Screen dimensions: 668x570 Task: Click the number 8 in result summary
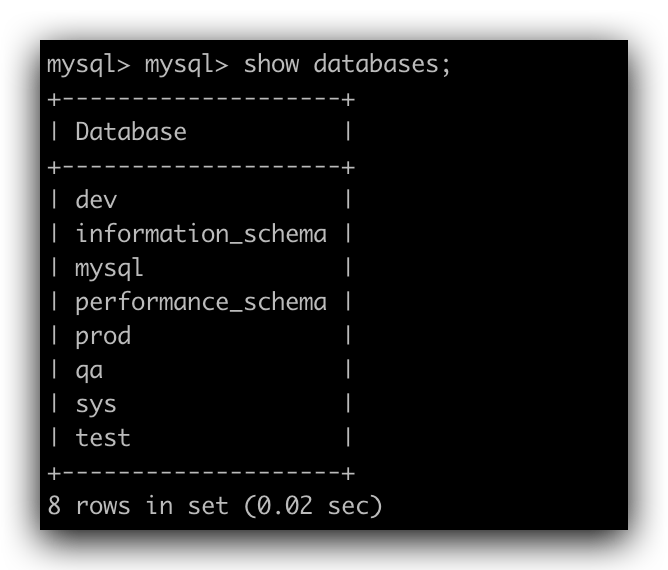coord(54,506)
